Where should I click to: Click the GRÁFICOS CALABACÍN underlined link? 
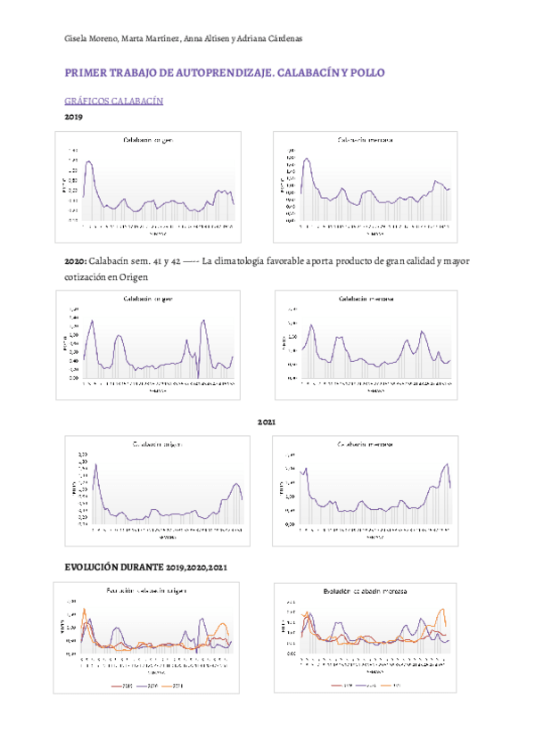tap(114, 102)
